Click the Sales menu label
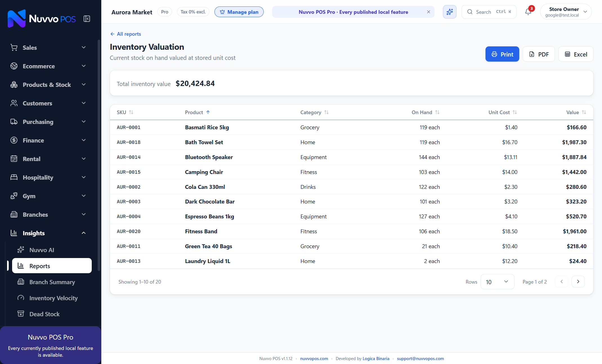The width and height of the screenshot is (602, 364). click(30, 48)
